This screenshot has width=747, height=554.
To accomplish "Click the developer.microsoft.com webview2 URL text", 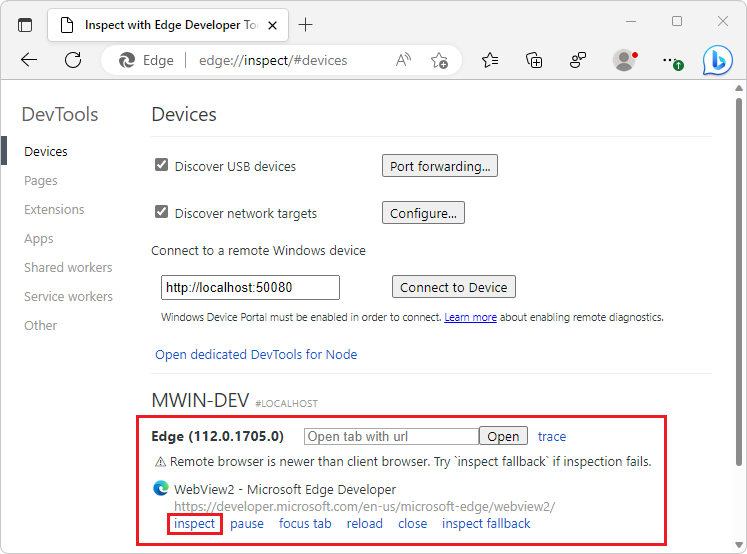I will 364,506.
